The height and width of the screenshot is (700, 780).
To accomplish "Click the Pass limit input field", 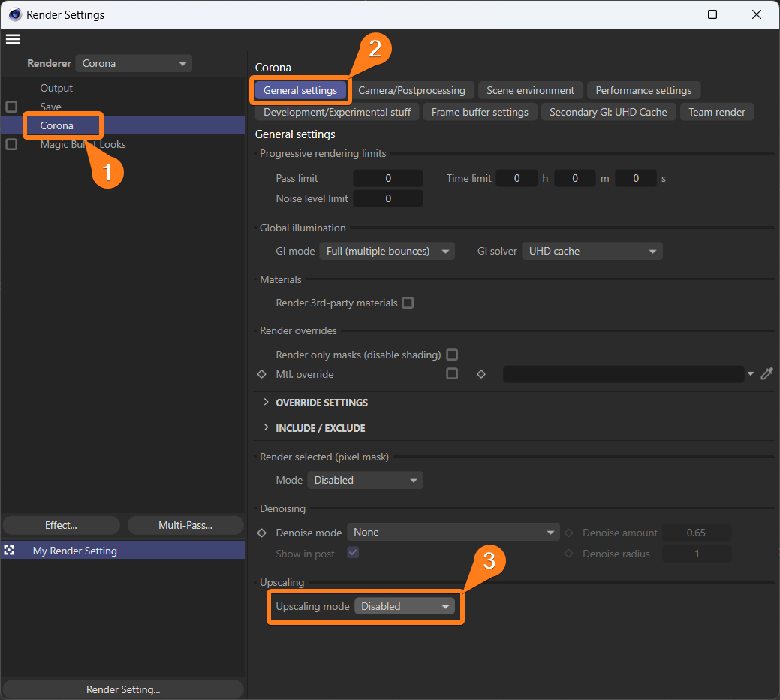I will pos(388,178).
